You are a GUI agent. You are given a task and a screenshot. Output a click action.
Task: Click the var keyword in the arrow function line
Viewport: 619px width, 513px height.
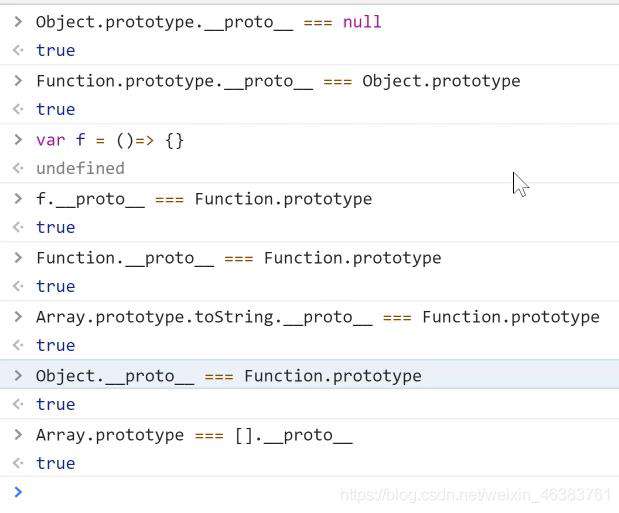(x=51, y=140)
